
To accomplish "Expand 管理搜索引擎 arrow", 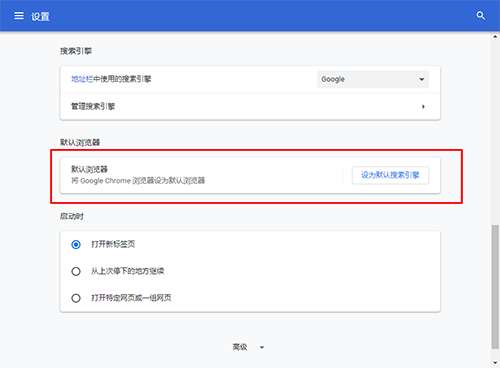I will point(423,107).
